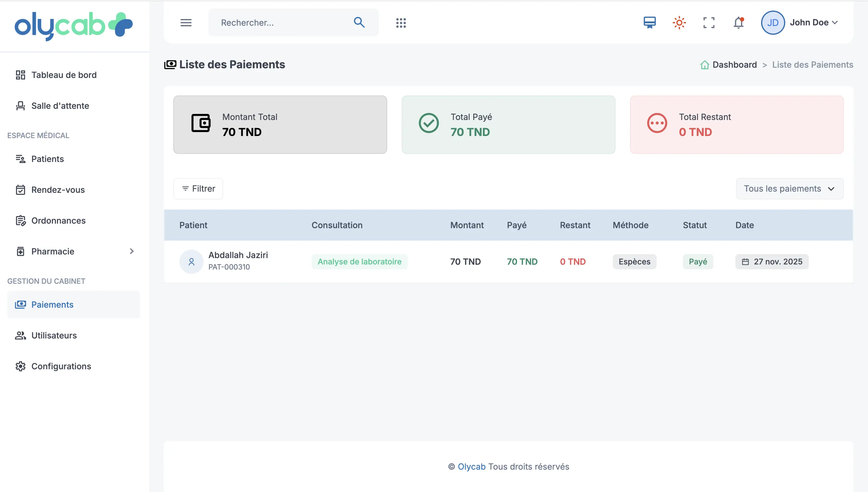Click the search magnifier icon
This screenshot has height=492, width=868.
point(359,22)
